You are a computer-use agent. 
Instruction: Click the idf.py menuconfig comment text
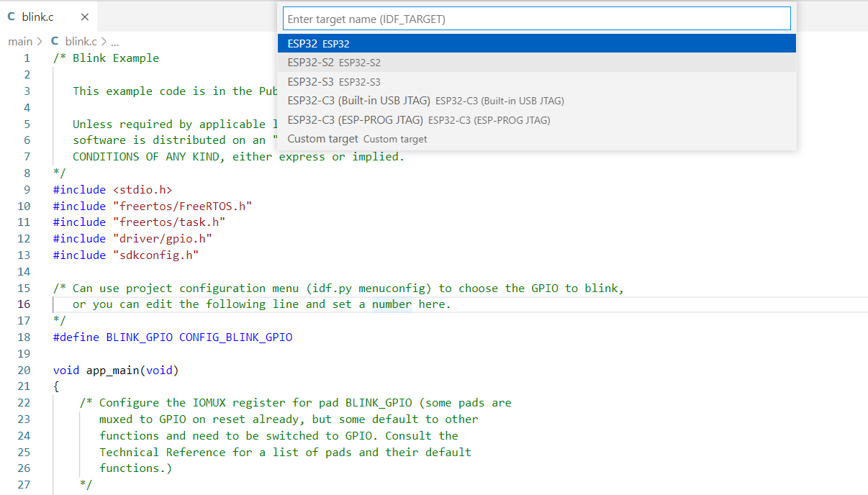pyautogui.click(x=369, y=289)
